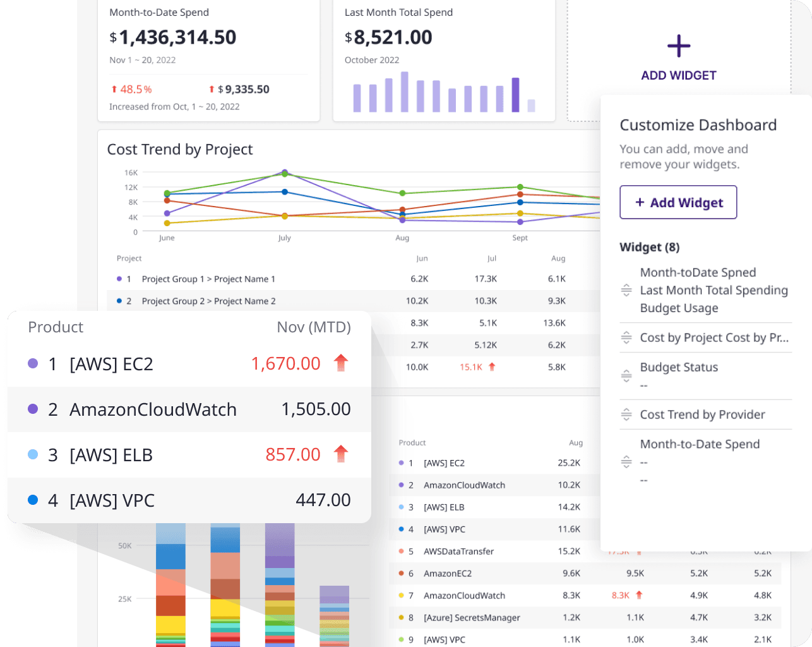Click the large plus icon above ADD WIDGET

tap(679, 47)
